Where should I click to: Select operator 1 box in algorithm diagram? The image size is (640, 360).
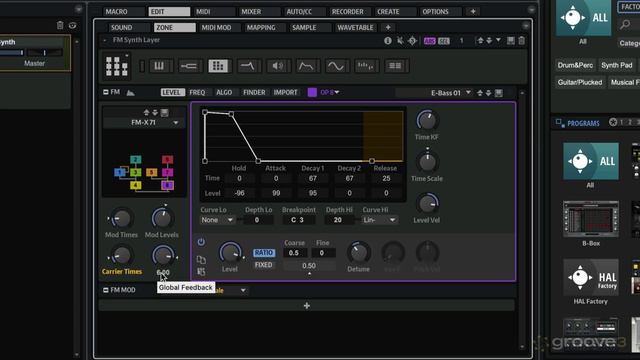pos(120,172)
